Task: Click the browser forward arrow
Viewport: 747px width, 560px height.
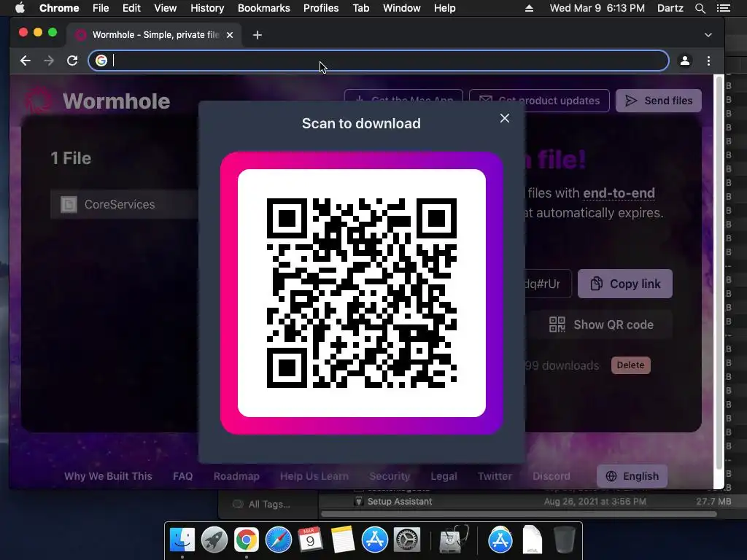Action: [x=49, y=61]
